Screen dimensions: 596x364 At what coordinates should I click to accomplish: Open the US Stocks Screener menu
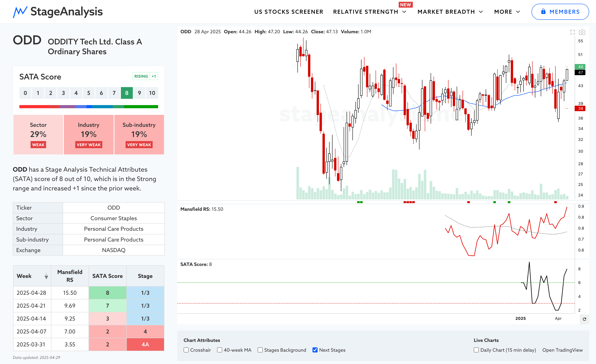point(289,12)
